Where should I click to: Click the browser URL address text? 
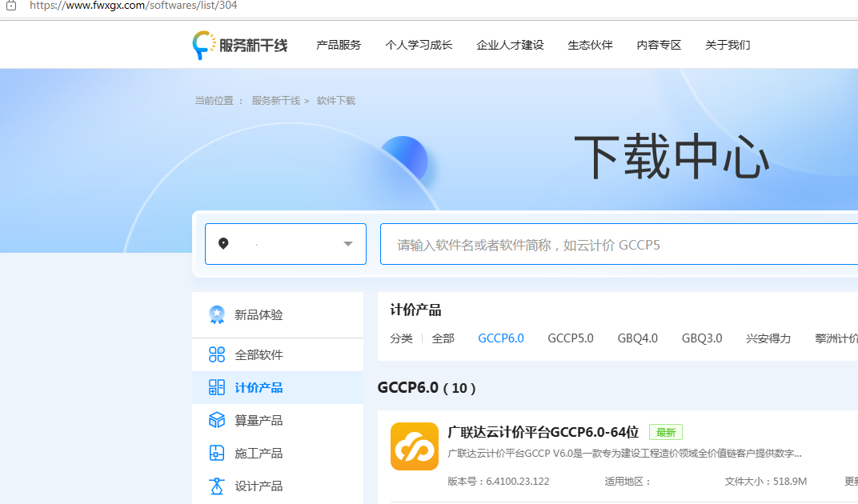[134, 6]
